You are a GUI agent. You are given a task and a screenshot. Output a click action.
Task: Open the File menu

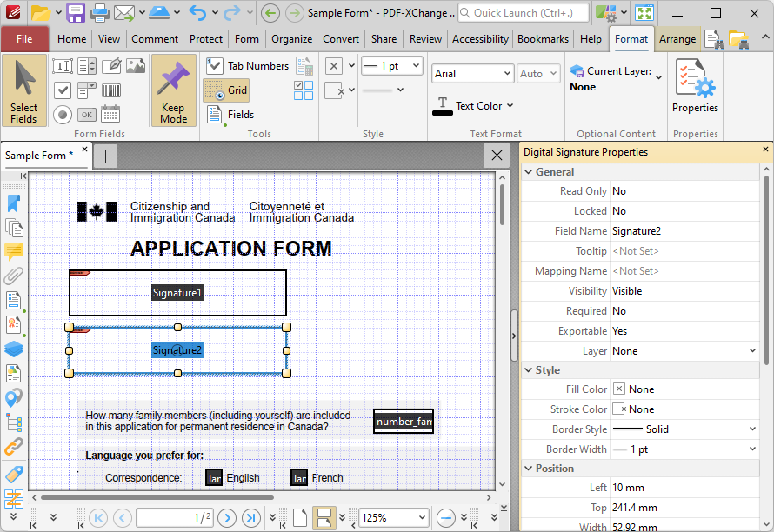[x=24, y=39]
